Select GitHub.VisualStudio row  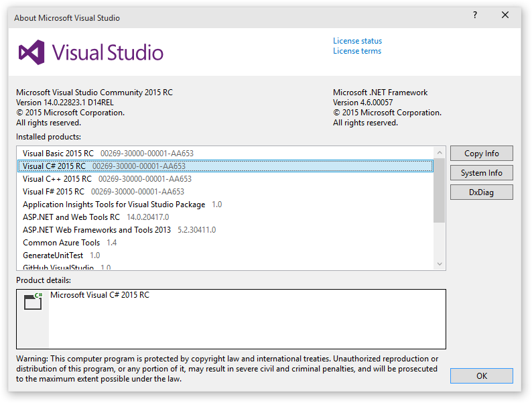(x=225, y=266)
